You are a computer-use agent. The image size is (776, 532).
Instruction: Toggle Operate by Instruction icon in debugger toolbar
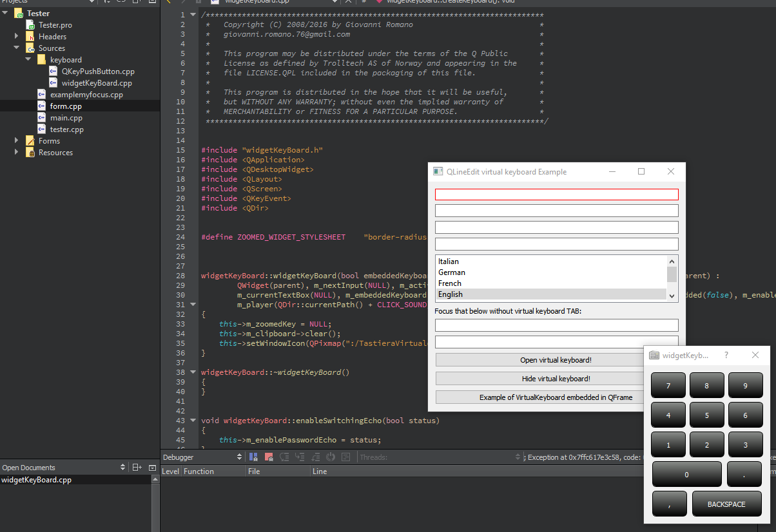[346, 457]
